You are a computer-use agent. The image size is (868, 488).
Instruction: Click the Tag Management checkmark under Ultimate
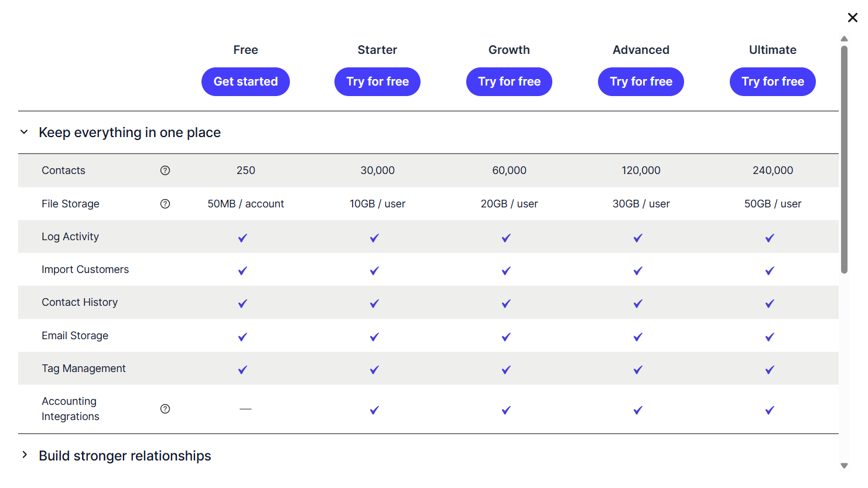(770, 370)
